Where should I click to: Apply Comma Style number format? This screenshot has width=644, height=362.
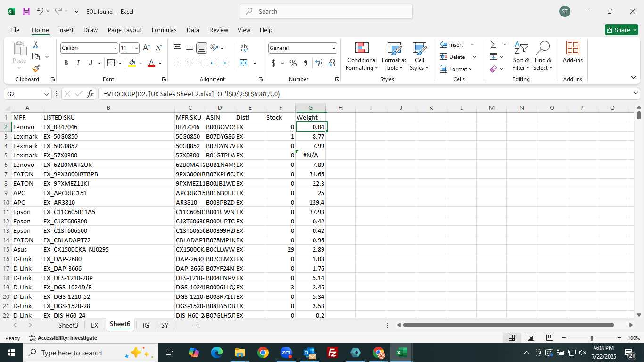point(305,63)
